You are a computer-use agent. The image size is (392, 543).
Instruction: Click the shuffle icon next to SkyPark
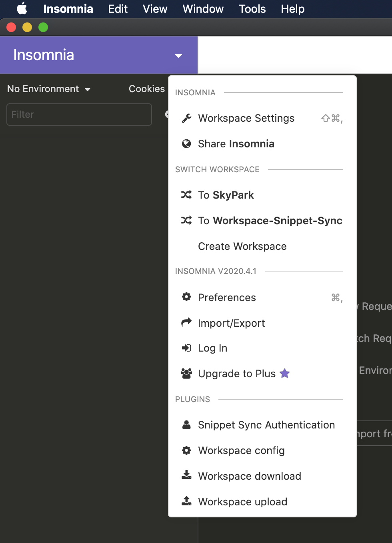tap(186, 195)
